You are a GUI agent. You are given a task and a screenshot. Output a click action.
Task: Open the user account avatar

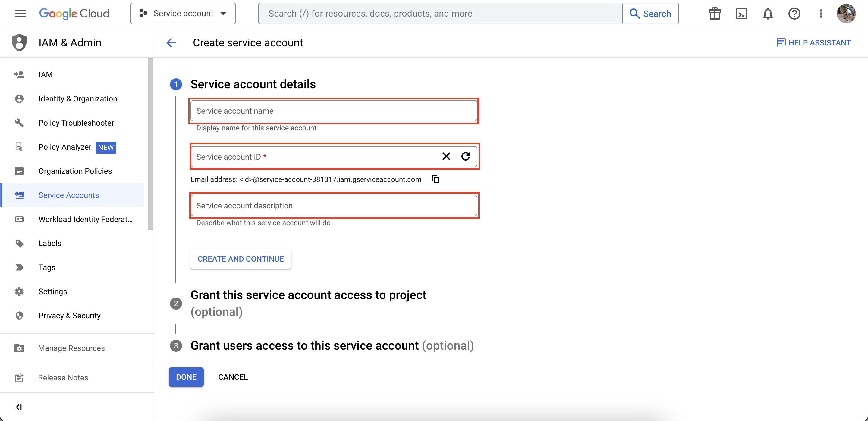tap(846, 14)
